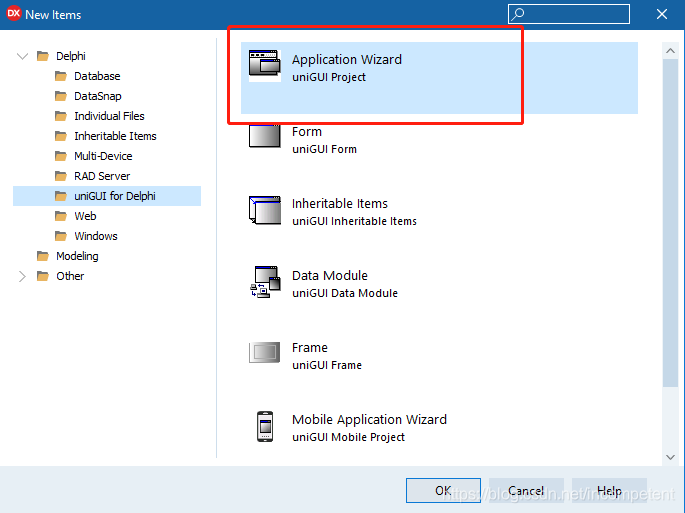The height and width of the screenshot is (513, 685).
Task: Click the uniGUI Form icon
Action: coord(265,136)
